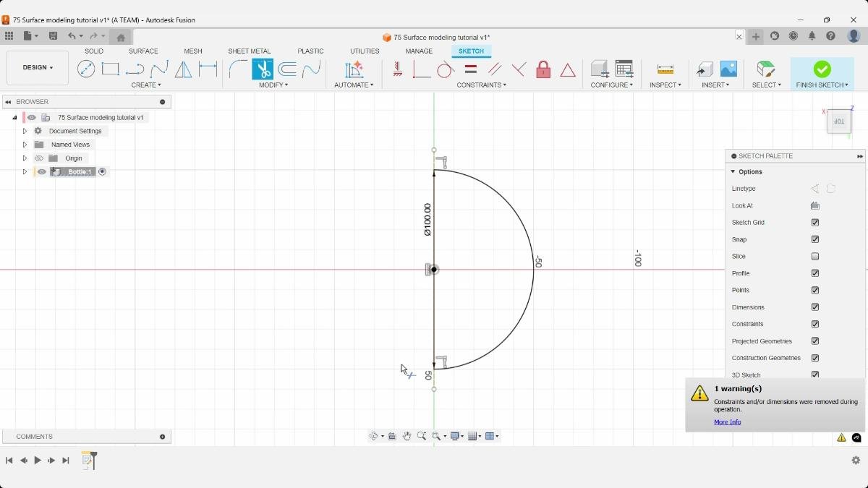868x488 pixels.
Task: Open the MODIFY dropdown menu
Action: click(273, 85)
